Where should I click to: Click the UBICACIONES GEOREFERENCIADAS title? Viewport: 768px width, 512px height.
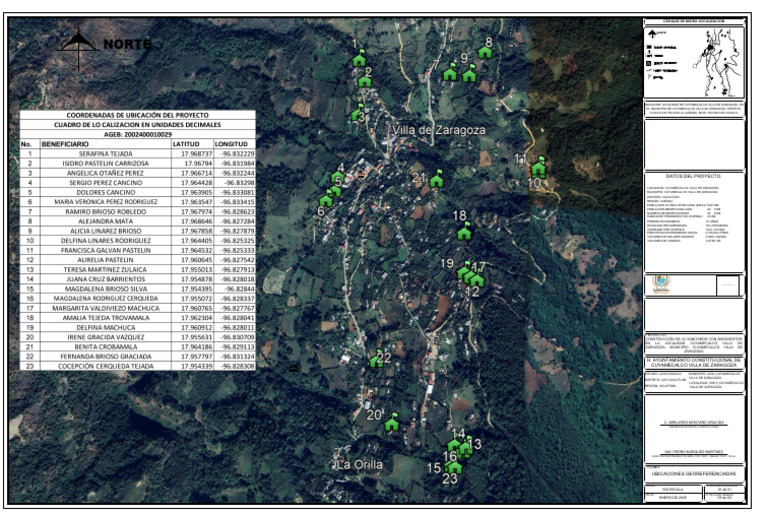tap(694, 474)
